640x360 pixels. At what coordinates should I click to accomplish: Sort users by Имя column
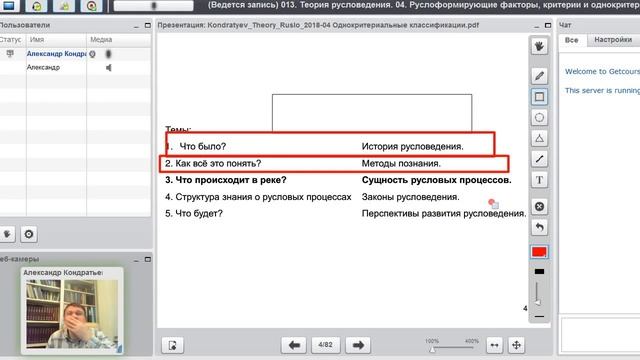[56, 40]
